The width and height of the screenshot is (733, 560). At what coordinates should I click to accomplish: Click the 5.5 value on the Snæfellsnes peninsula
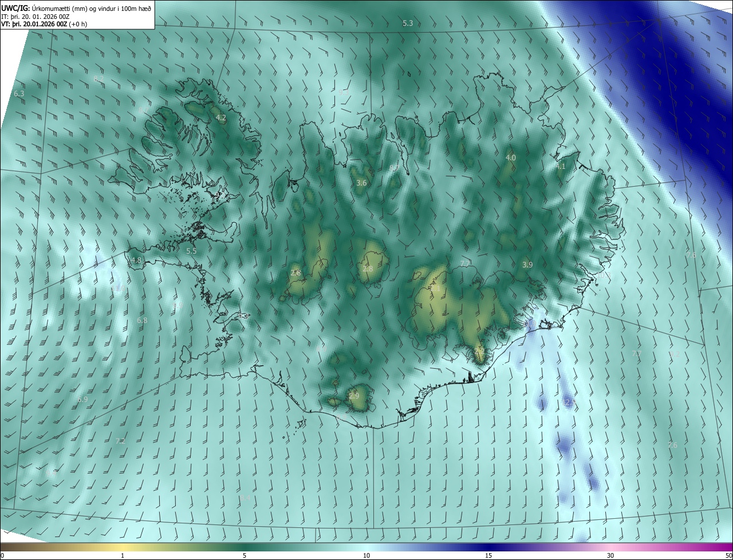[x=191, y=251]
